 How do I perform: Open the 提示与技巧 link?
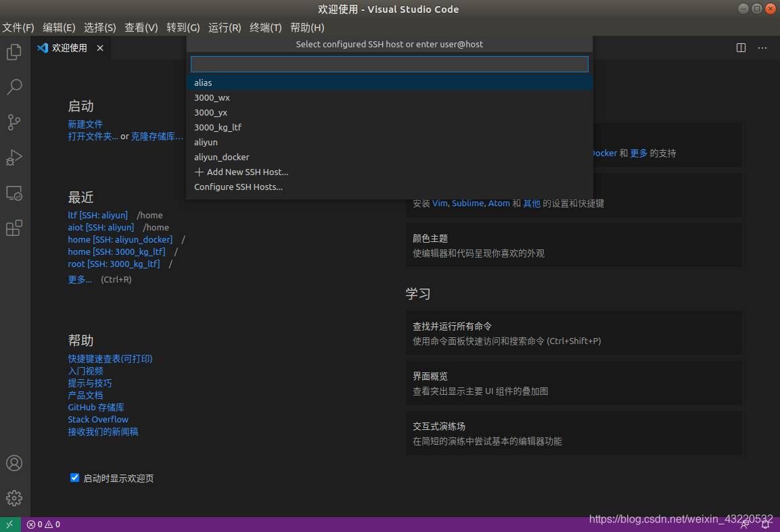tap(89, 383)
